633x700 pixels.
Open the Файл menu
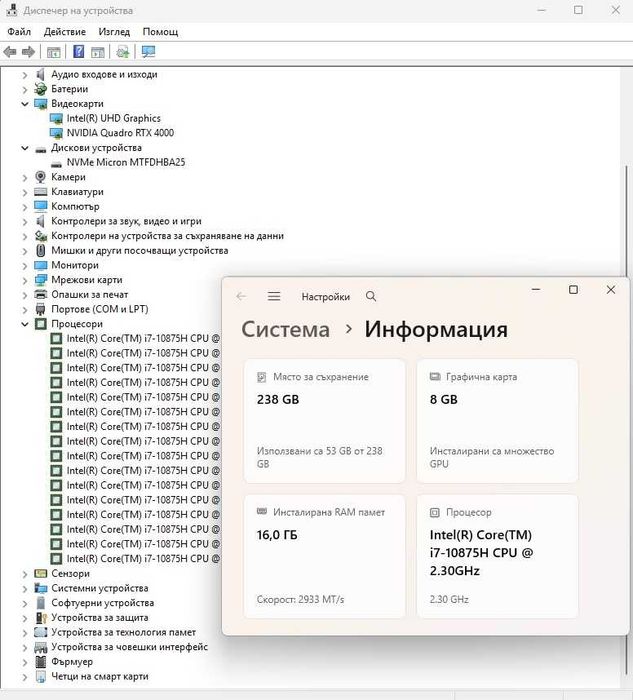pyautogui.click(x=19, y=32)
